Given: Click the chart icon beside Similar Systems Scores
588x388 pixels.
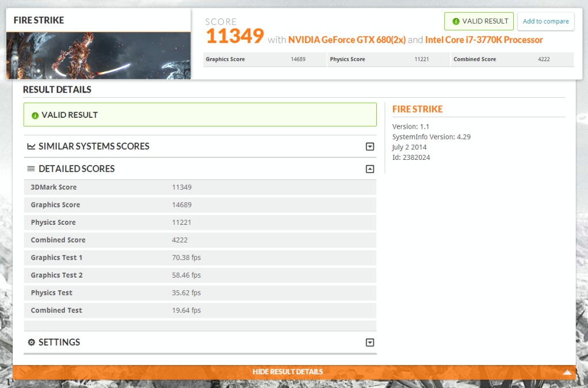Looking at the screenshot, I should pyautogui.click(x=31, y=147).
